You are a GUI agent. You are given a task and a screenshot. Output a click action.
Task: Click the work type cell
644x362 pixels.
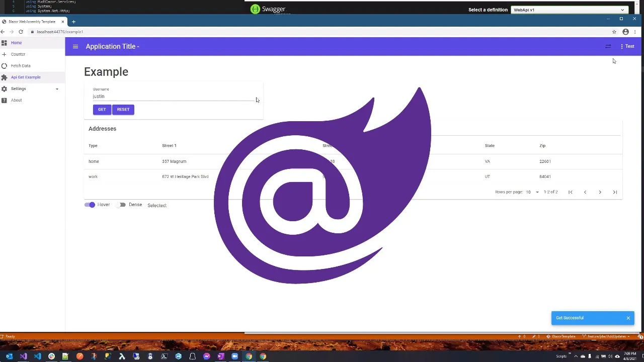pyautogui.click(x=93, y=176)
